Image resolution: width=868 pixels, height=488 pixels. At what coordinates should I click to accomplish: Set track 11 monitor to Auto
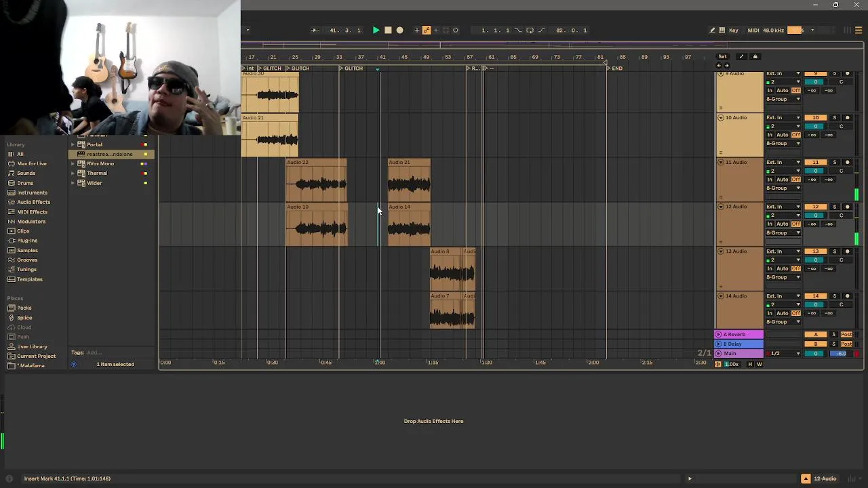(783, 180)
